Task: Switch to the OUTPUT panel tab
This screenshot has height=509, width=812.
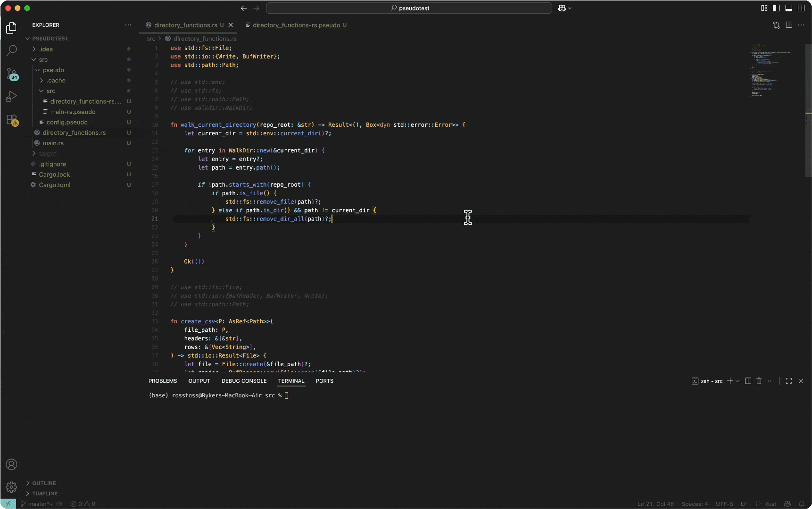Action: pyautogui.click(x=199, y=381)
